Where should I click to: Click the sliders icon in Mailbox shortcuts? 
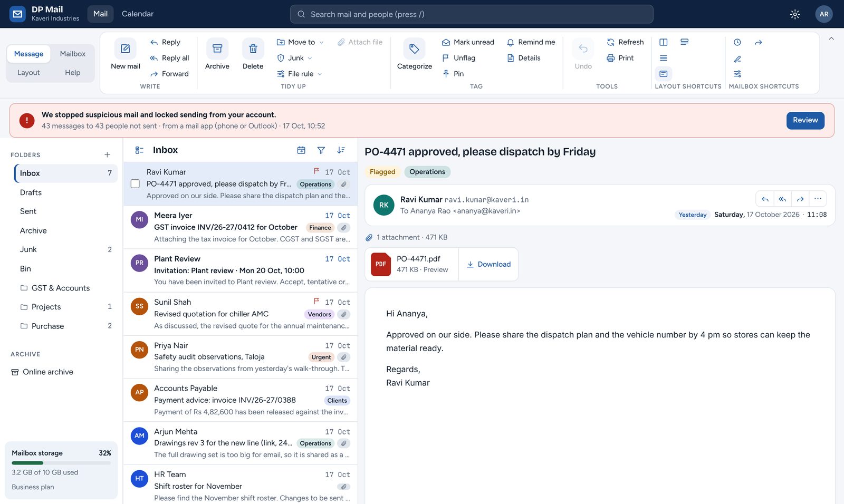pos(737,74)
